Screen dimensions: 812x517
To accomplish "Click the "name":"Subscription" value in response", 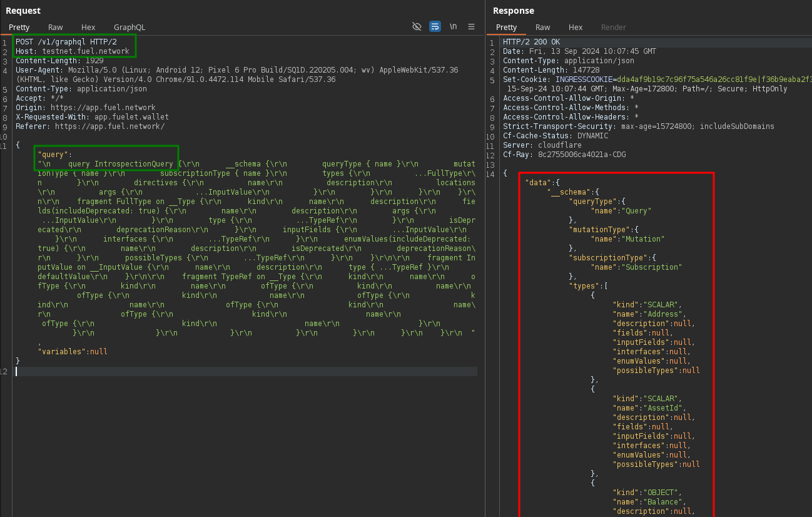I will pyautogui.click(x=636, y=267).
